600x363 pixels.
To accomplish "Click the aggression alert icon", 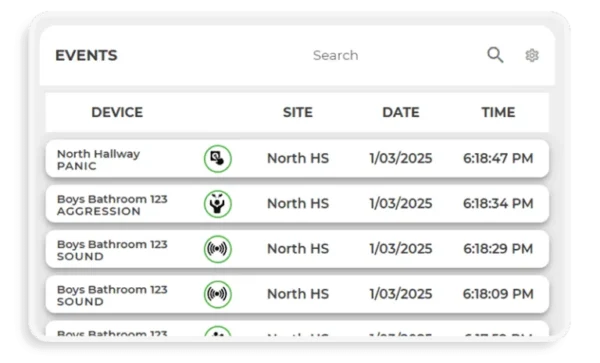I will (x=218, y=203).
